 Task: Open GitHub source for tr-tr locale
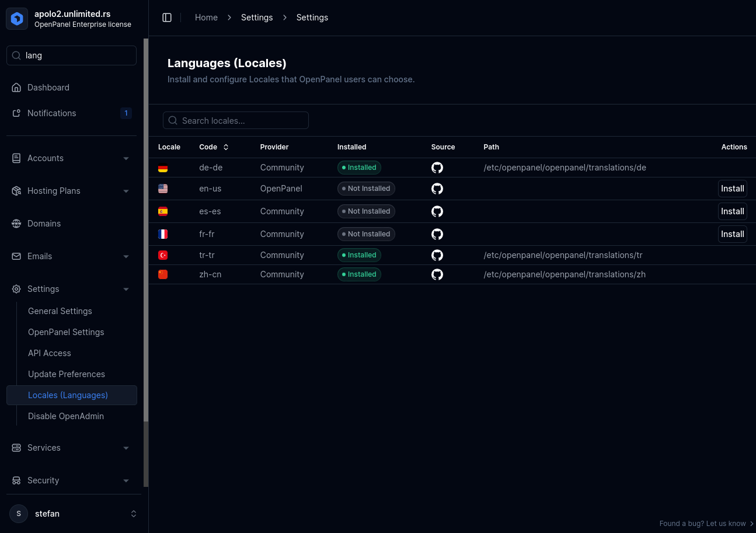tap(437, 255)
